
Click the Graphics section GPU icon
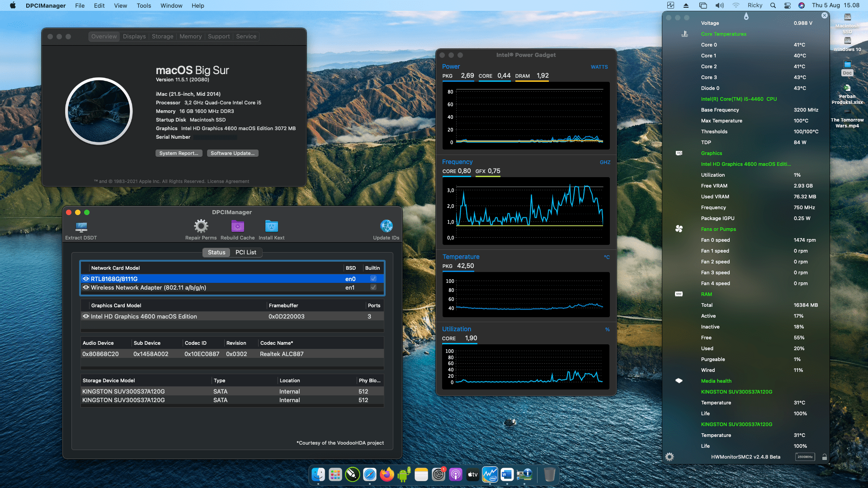point(679,153)
